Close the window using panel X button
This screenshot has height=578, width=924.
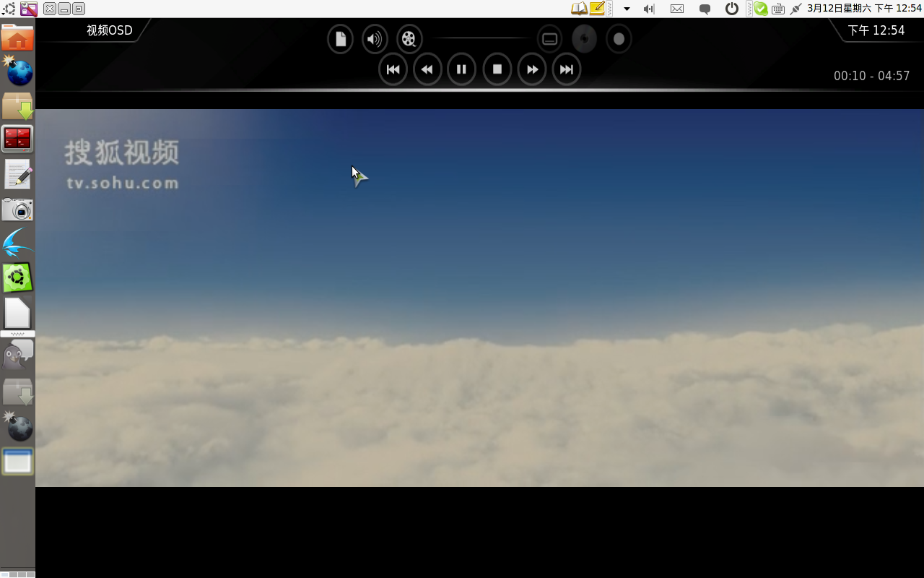coord(49,9)
